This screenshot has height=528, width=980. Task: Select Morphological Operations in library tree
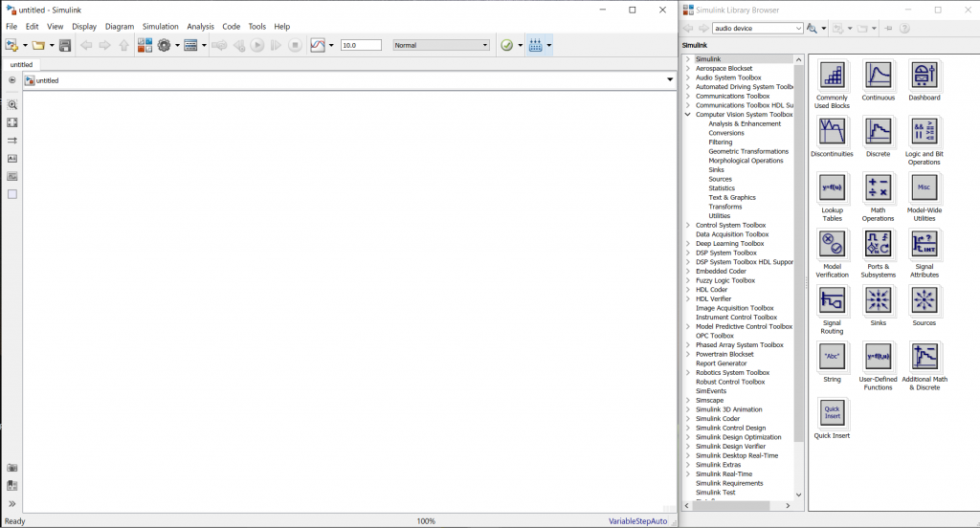click(746, 161)
